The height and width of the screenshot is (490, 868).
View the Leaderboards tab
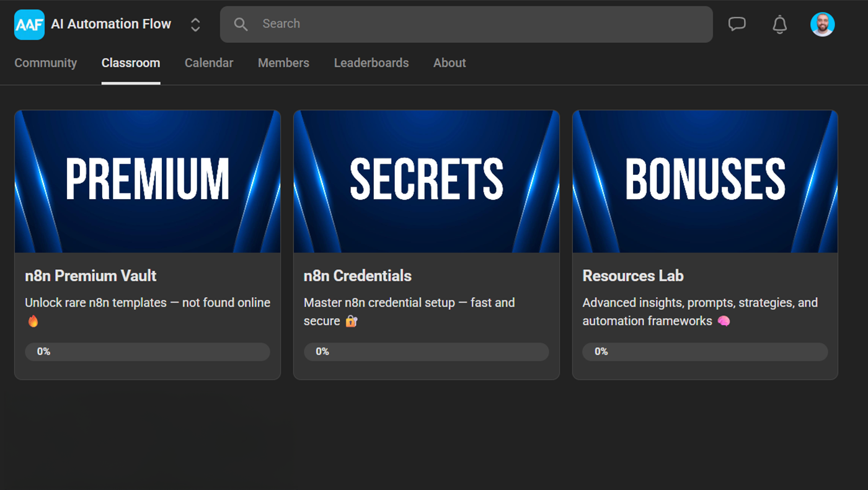371,63
